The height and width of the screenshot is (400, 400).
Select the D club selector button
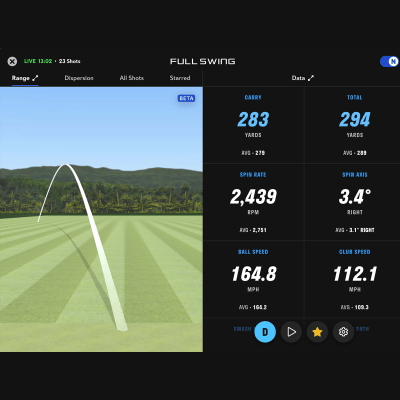(265, 332)
